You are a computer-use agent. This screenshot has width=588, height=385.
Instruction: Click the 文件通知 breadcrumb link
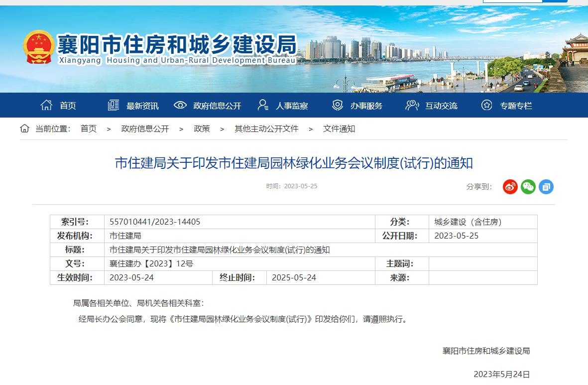click(339, 128)
